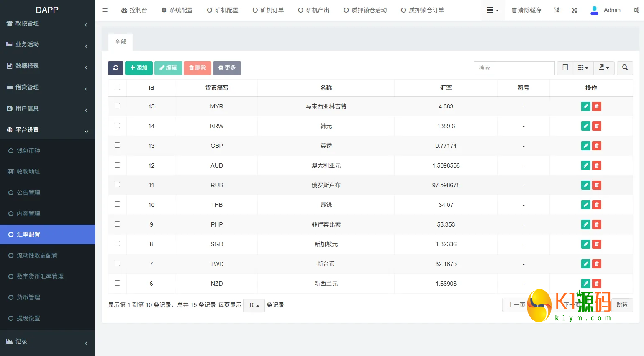This screenshot has height=356, width=644.
Task: Focus the 搜索 search input field
Action: click(514, 68)
